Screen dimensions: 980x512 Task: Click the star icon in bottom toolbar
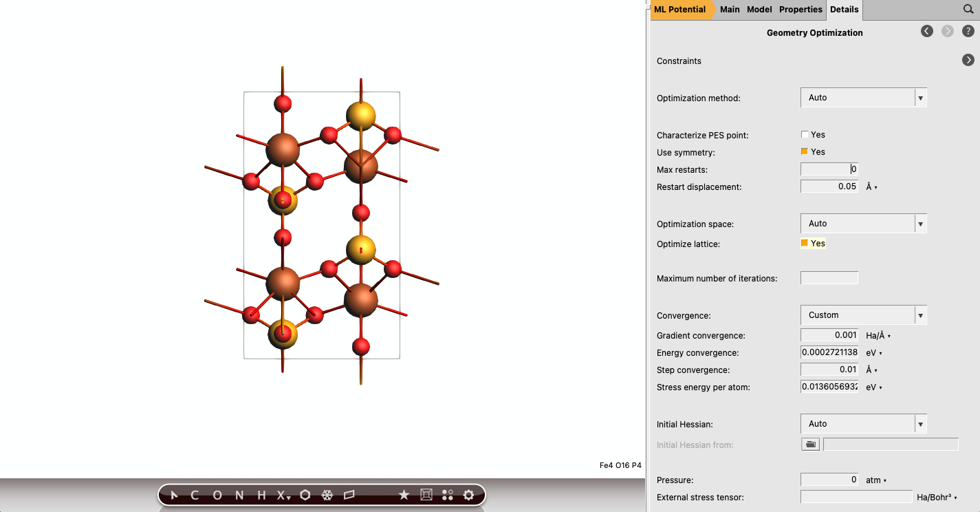click(x=404, y=495)
